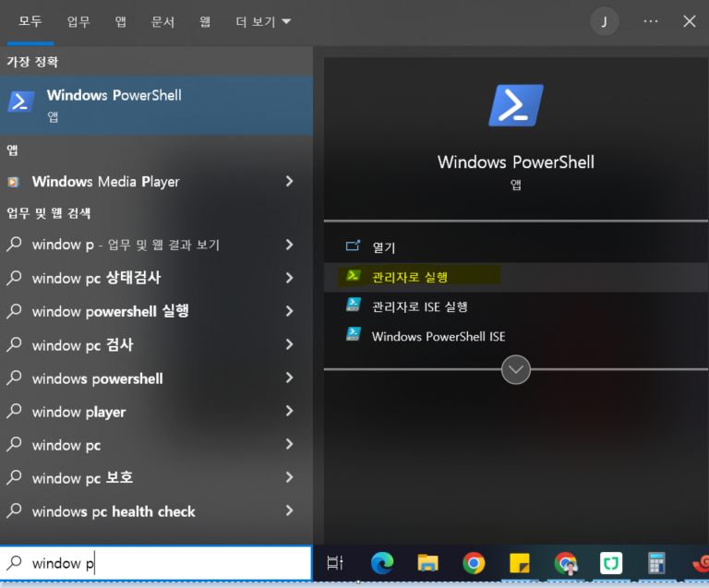
Task: Expand arrow for 'window player' suggestion
Action: [x=289, y=412]
